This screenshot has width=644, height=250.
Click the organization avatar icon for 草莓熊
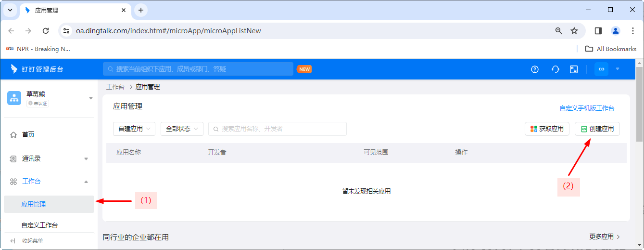[14, 98]
